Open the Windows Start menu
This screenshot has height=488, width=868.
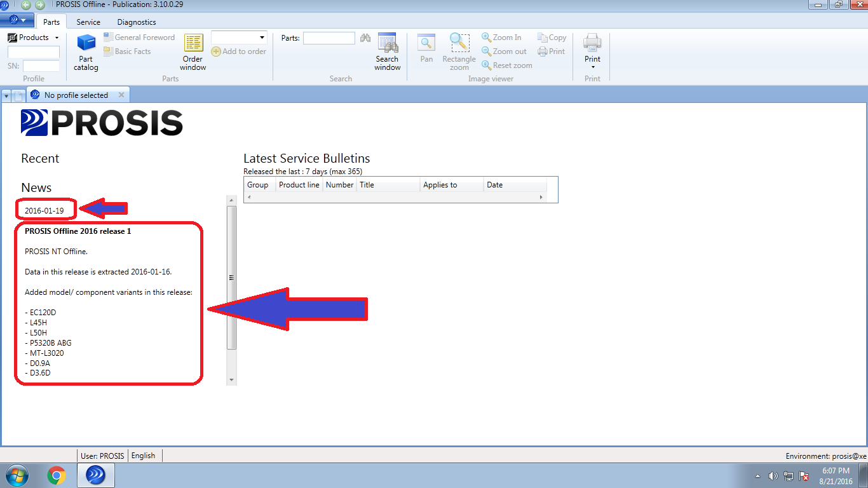pyautogui.click(x=17, y=475)
